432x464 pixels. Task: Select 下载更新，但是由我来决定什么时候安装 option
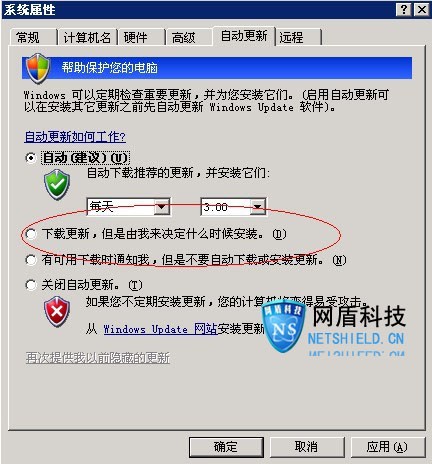[x=30, y=234]
